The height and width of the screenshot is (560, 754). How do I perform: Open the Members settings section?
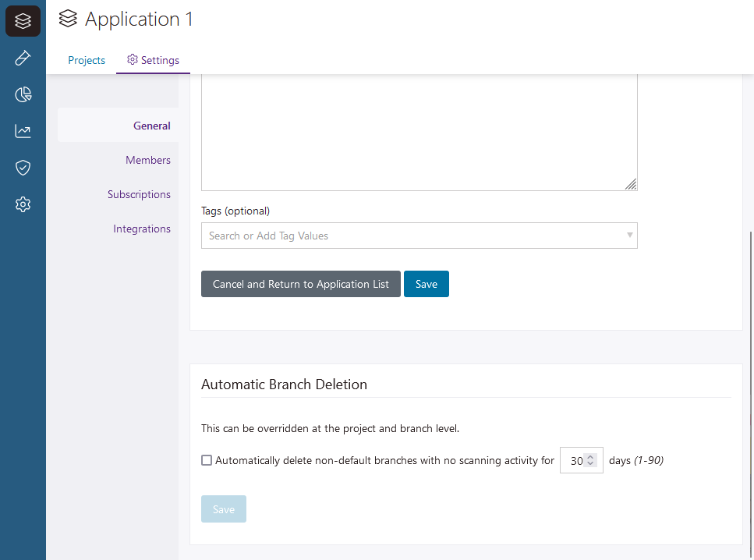coord(147,160)
